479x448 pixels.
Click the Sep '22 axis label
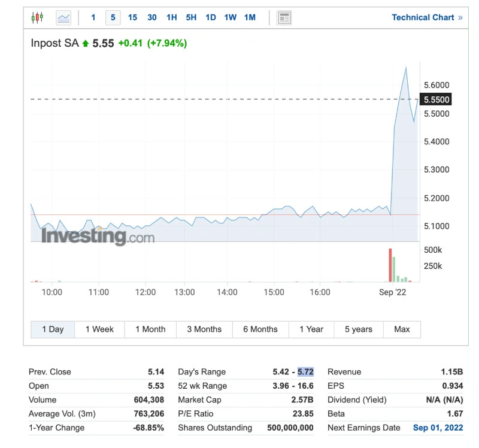coord(393,292)
